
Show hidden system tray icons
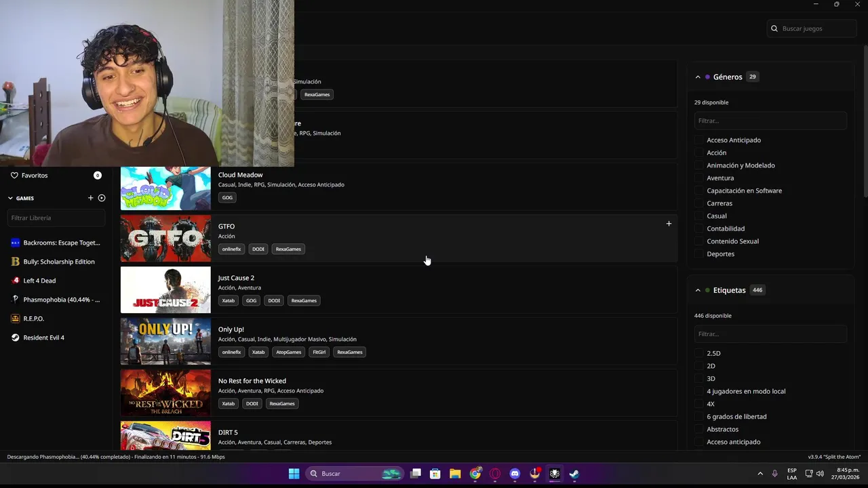pos(760,474)
